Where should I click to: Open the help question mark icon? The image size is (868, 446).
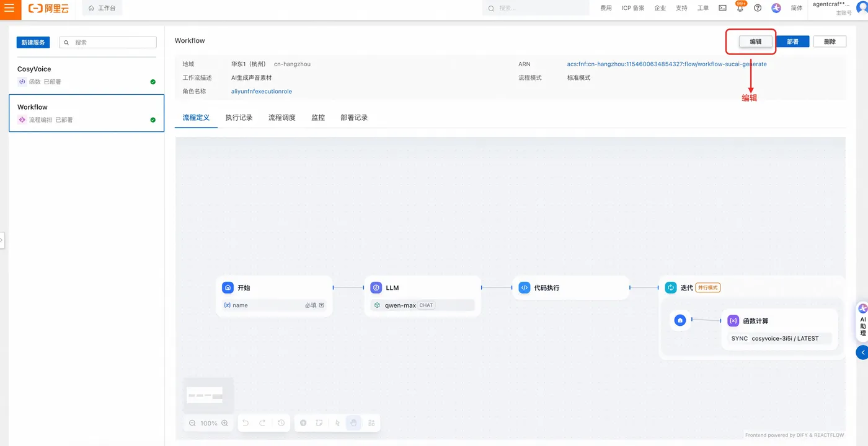pyautogui.click(x=758, y=8)
